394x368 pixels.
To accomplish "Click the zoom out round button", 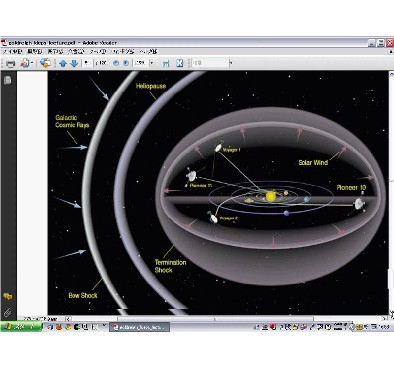I will pos(116,63).
